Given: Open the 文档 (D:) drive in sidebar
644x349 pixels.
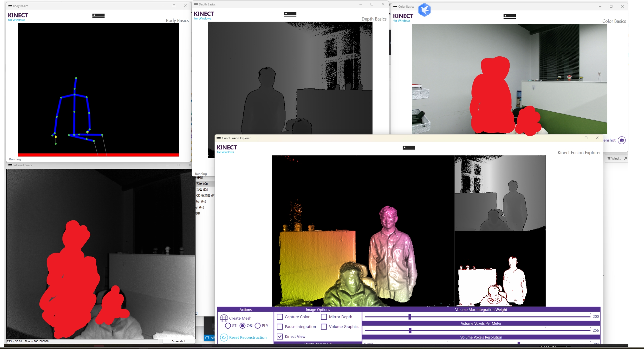Looking at the screenshot, I should (x=202, y=190).
